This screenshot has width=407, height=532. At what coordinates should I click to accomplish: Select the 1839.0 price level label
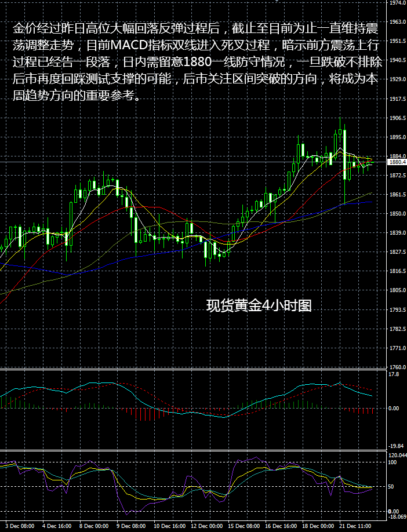pyautogui.click(x=398, y=233)
